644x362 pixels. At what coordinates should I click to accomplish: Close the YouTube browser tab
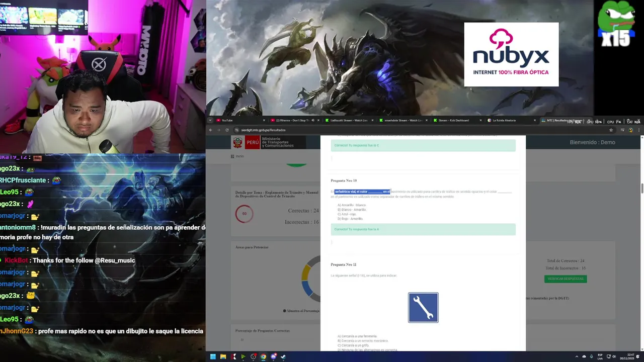[264, 120]
